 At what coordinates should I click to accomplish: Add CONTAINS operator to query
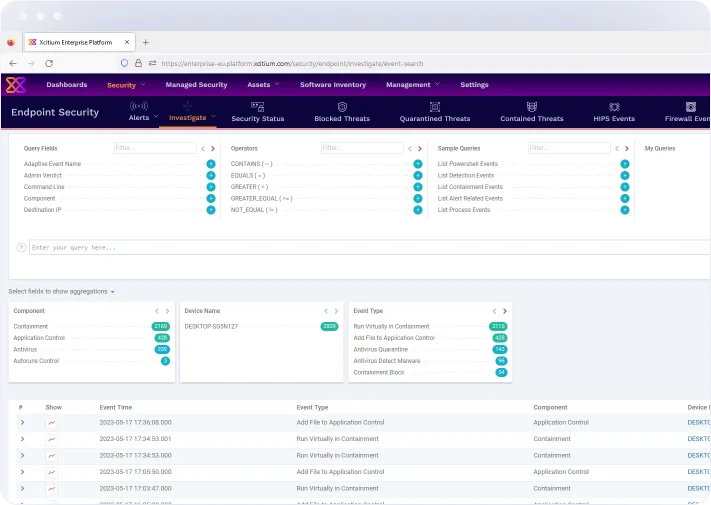[x=418, y=164]
